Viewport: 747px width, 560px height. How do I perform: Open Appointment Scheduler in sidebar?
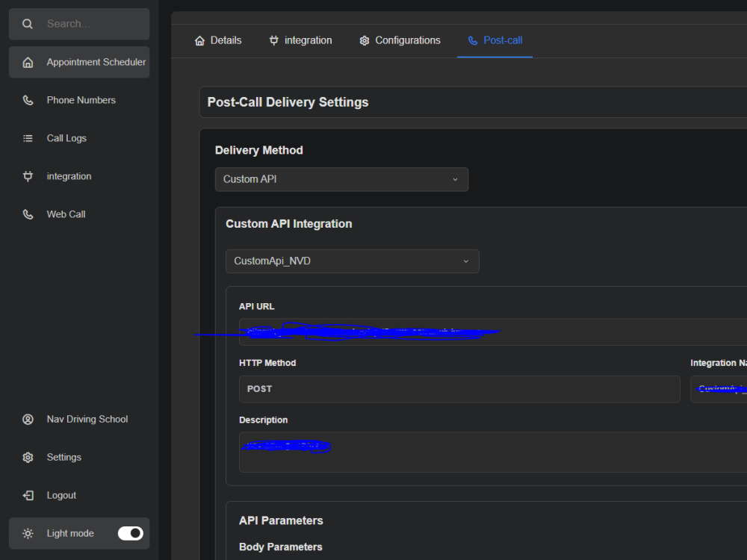tap(79, 62)
